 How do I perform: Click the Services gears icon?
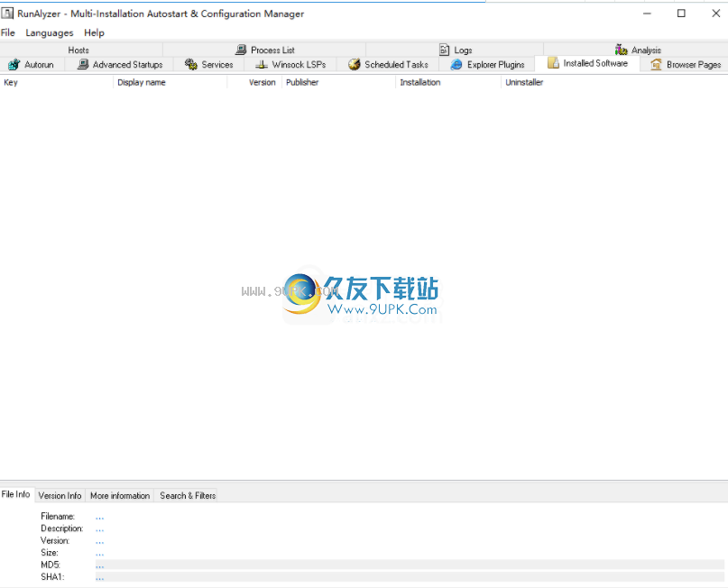pos(191,65)
